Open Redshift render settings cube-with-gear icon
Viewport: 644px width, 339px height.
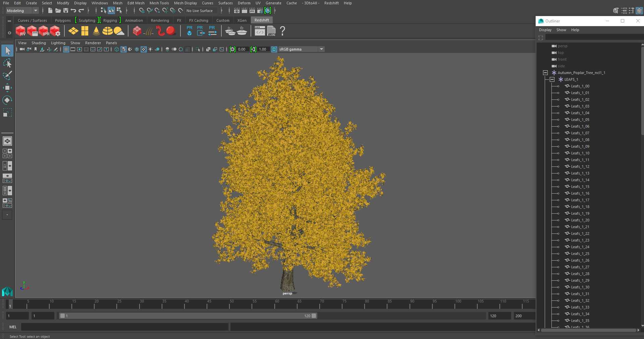55,31
